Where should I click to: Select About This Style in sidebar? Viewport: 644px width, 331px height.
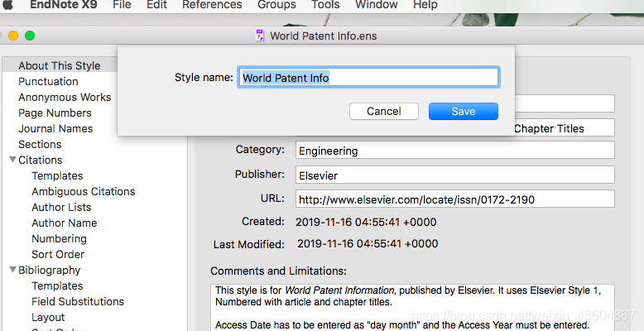[60, 65]
